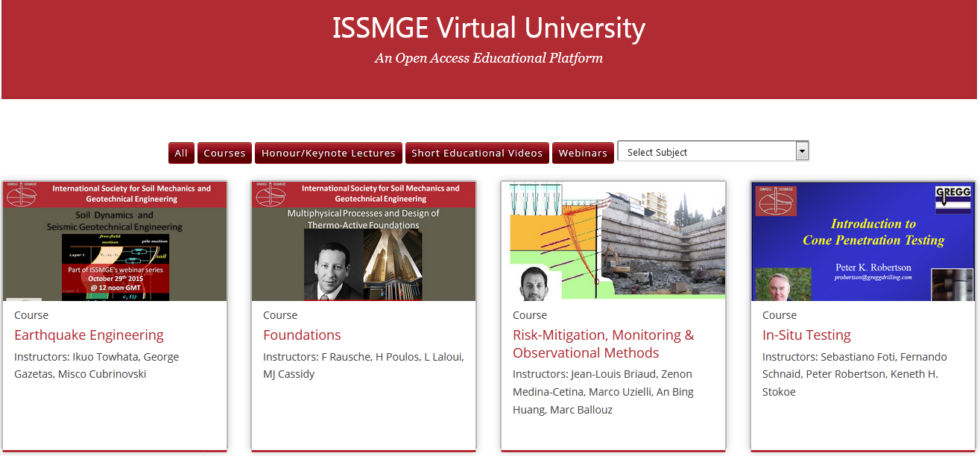Click instructors text listing Sebastiano Foti
The height and width of the screenshot is (456, 980).
(855, 374)
